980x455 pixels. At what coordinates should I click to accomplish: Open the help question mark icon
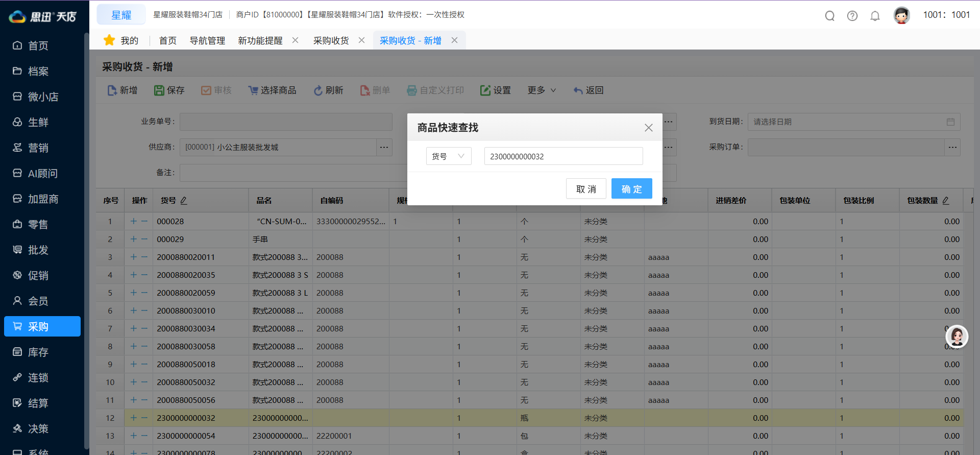pyautogui.click(x=852, y=16)
